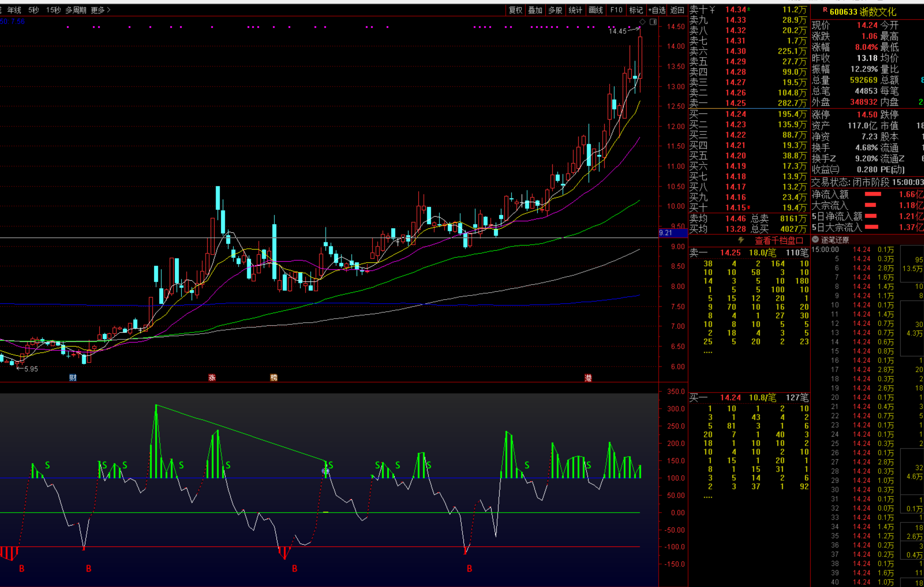Click stock title 600633 浙数文化
This screenshot has width=924, height=587.
coord(863,12)
